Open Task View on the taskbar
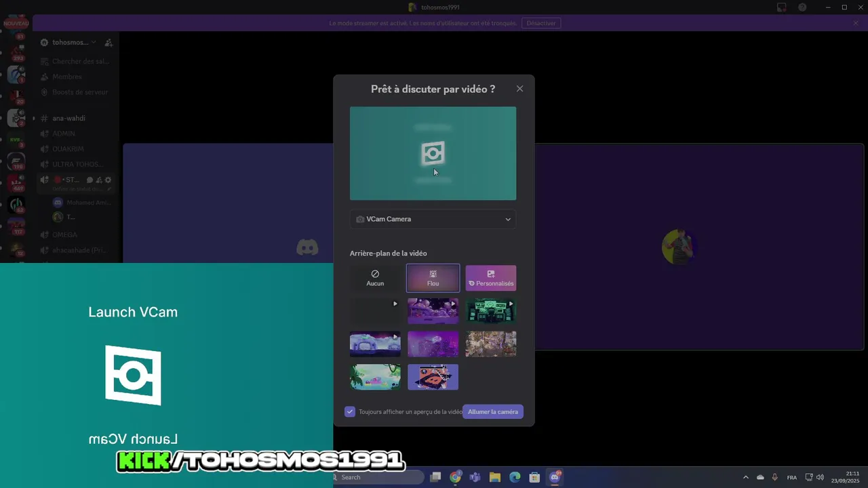The width and height of the screenshot is (868, 488). coord(436,477)
